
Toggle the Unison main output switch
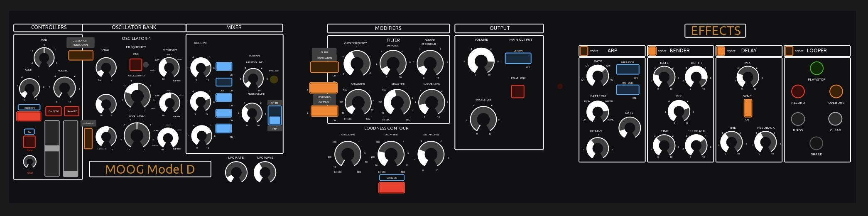pos(518,58)
